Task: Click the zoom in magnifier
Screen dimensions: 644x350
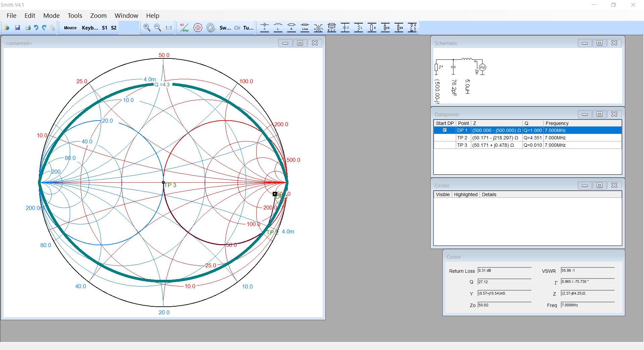Action: coord(147,28)
